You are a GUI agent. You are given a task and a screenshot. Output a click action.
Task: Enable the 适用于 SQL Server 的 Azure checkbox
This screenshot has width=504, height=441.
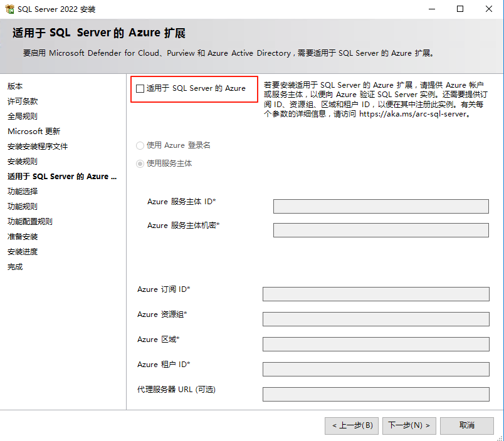click(140, 89)
